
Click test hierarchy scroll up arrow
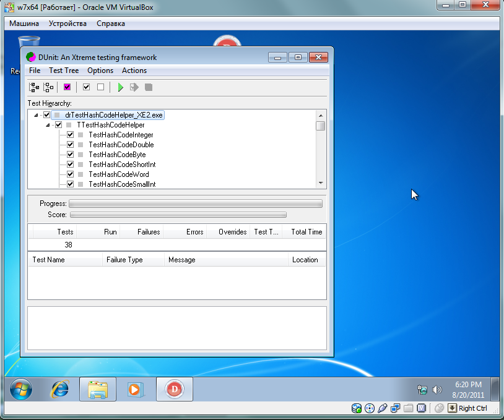click(321, 115)
